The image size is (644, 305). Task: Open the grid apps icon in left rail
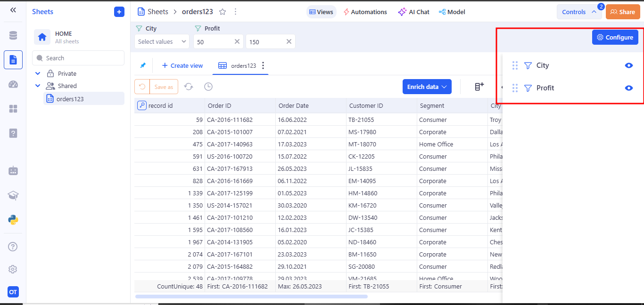tap(13, 109)
